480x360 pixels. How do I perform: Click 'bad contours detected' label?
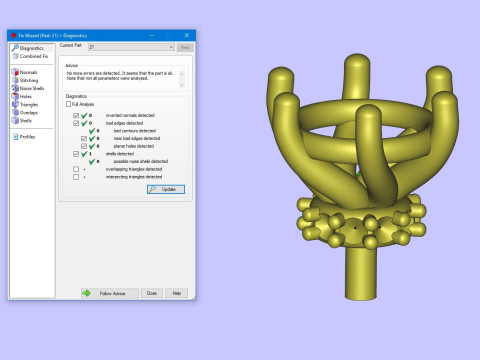[x=135, y=131]
